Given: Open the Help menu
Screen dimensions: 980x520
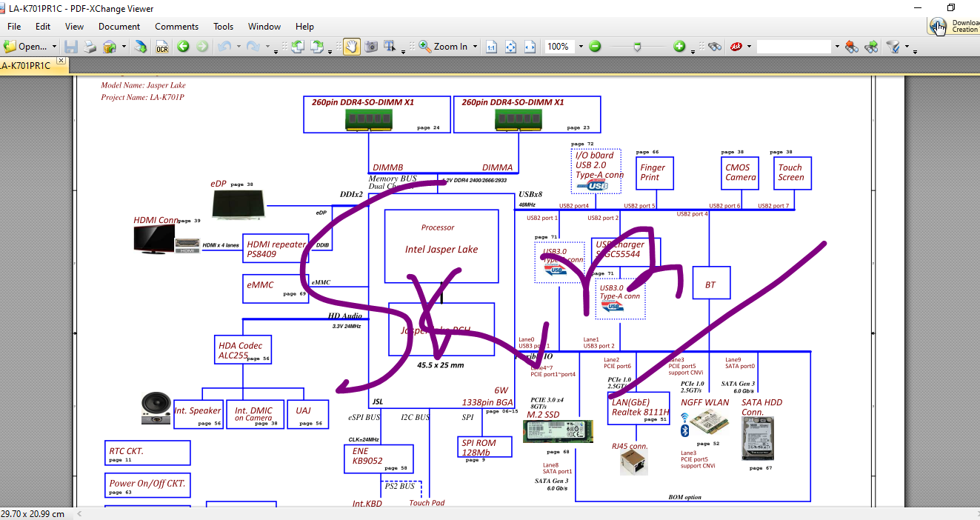Looking at the screenshot, I should pyautogui.click(x=304, y=26).
